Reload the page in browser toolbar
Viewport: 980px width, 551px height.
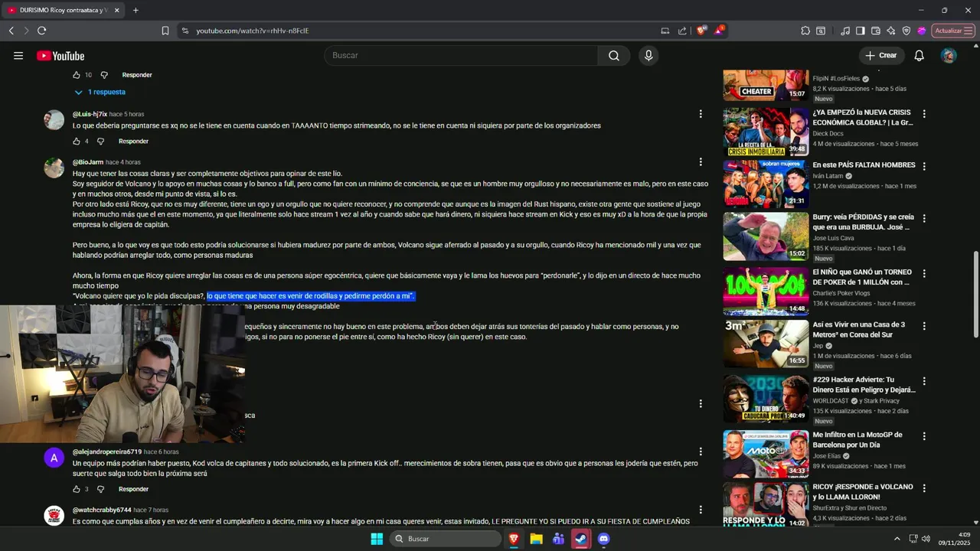point(41,31)
